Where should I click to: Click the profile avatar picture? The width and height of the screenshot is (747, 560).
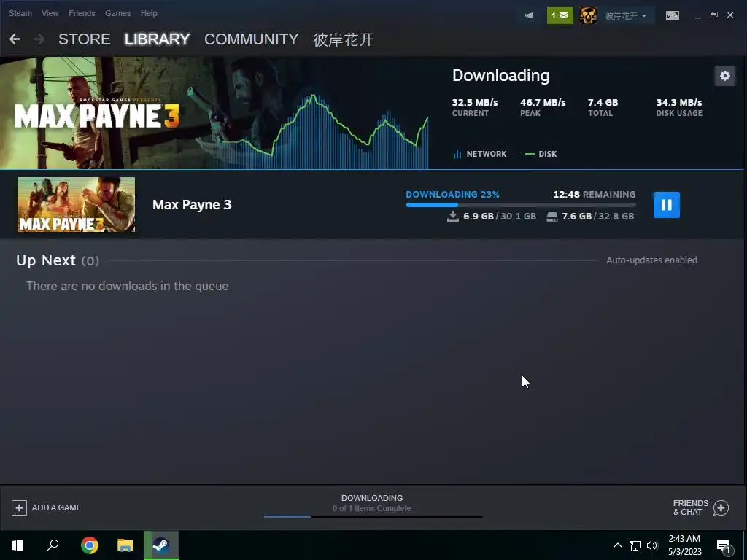(x=588, y=15)
